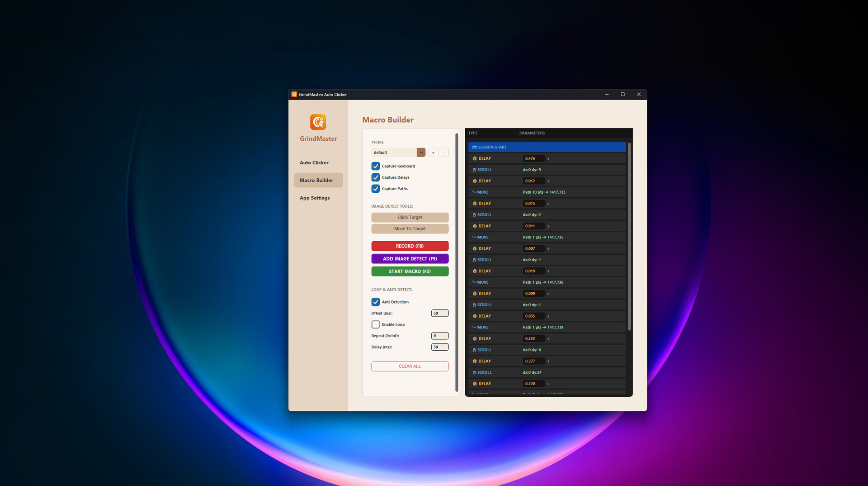Click the stopwatch icon beside the 0.377 delay
Screen dimensions: 868x486
475,361
